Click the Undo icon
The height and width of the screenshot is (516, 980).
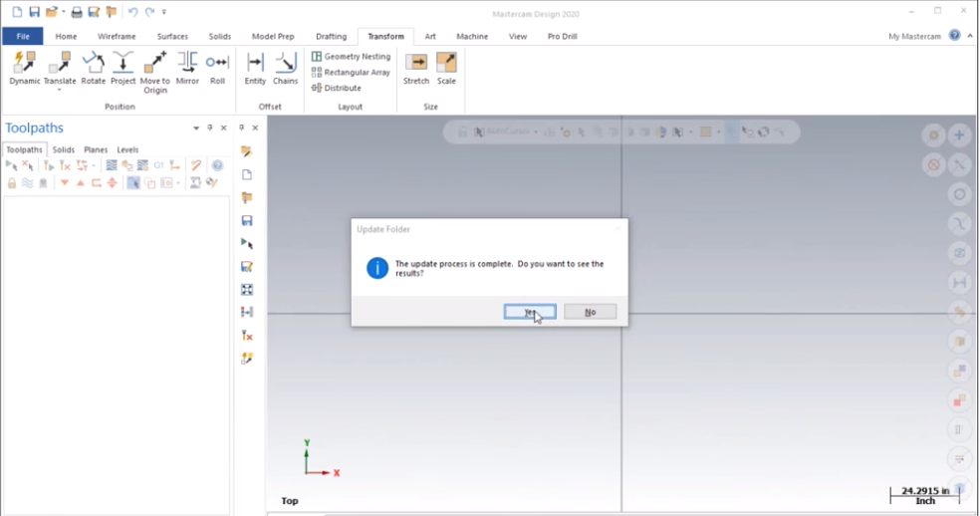pos(132,12)
